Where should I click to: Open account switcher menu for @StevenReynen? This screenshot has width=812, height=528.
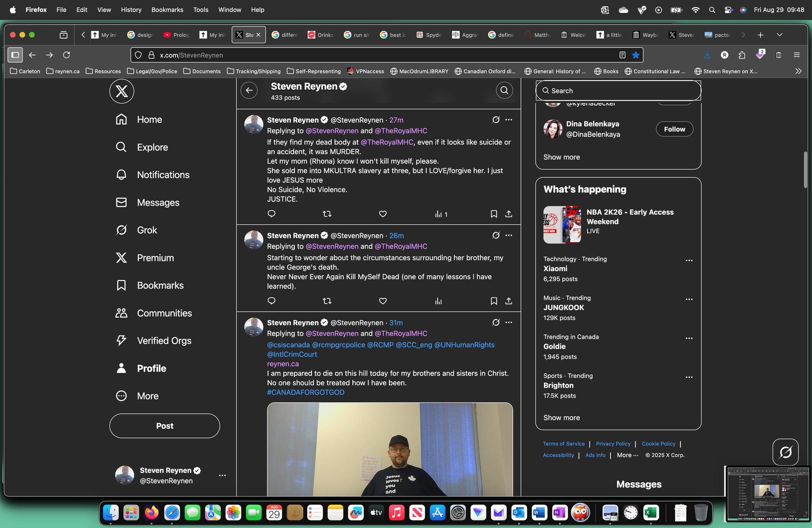(x=222, y=475)
